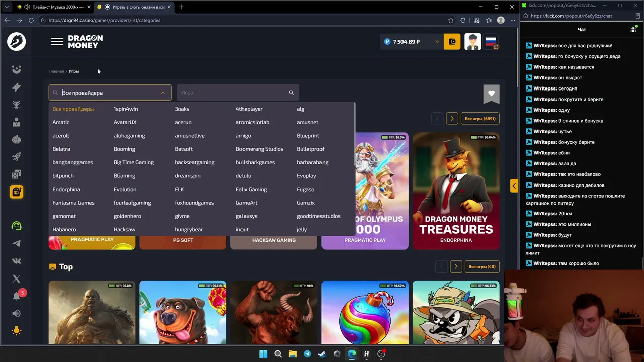Go back in the browser
This screenshot has width=644, height=362.
tap(7, 20)
